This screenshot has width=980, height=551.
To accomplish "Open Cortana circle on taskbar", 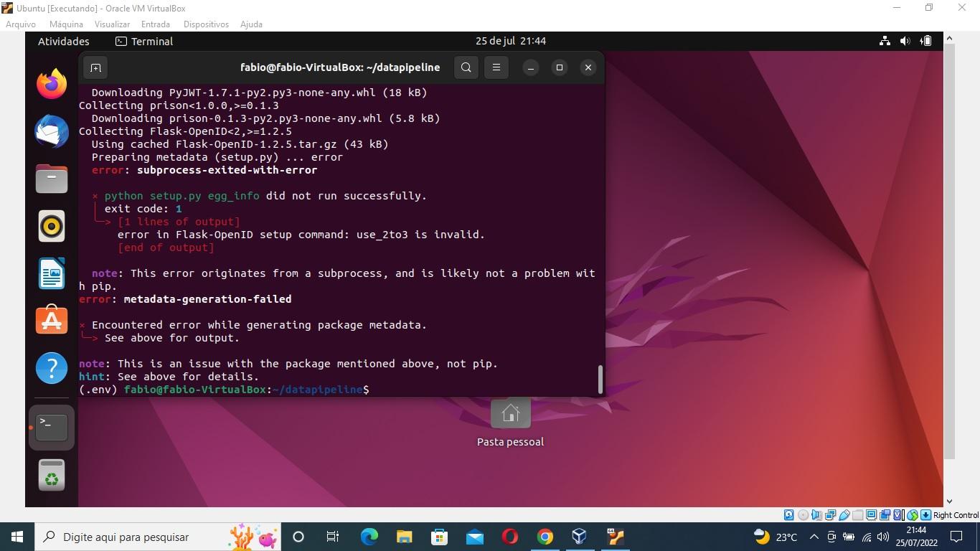I will coord(298,537).
